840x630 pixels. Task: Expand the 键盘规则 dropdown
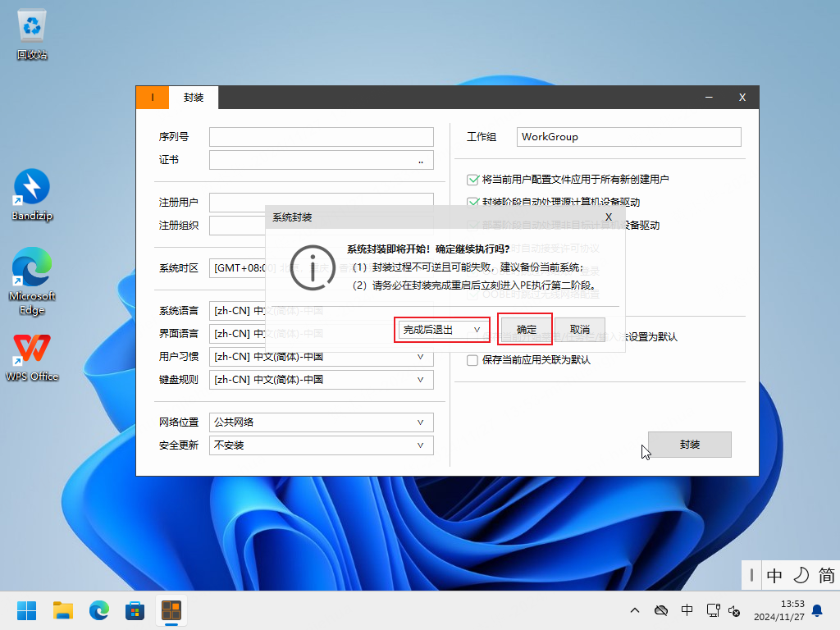(322, 380)
